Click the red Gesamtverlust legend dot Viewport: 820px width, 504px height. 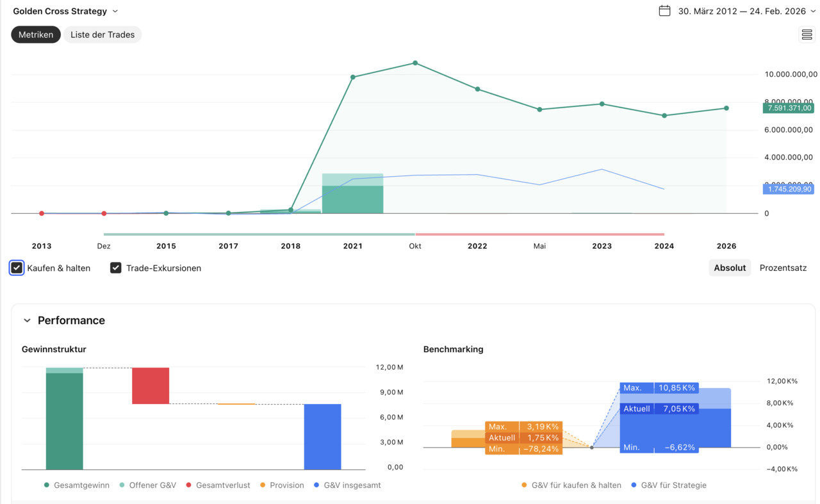pos(189,485)
